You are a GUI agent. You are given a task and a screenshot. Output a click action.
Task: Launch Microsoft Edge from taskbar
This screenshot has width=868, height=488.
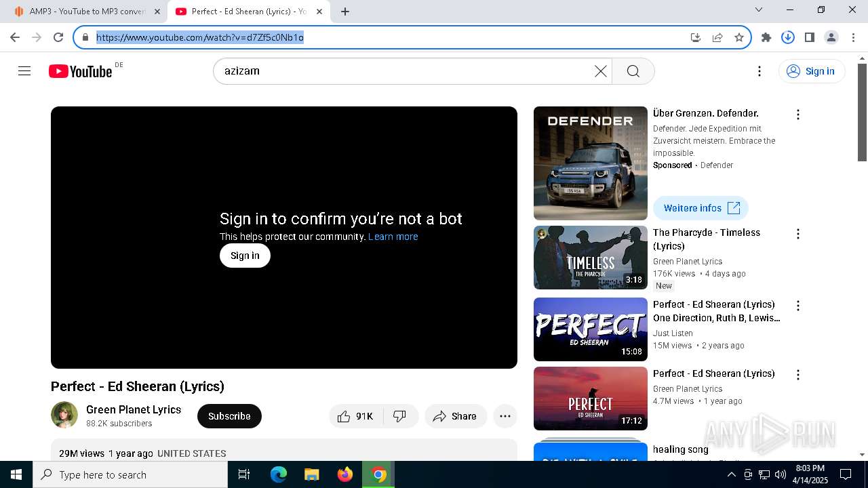click(279, 474)
